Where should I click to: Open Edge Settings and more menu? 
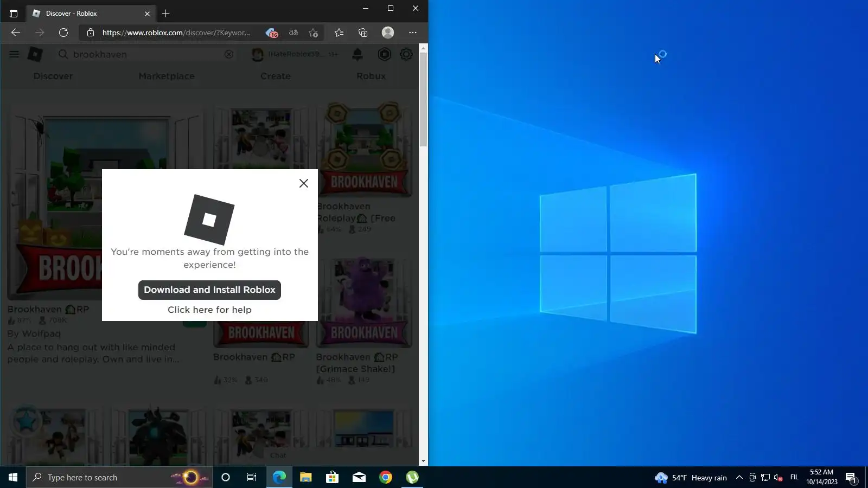tap(413, 33)
